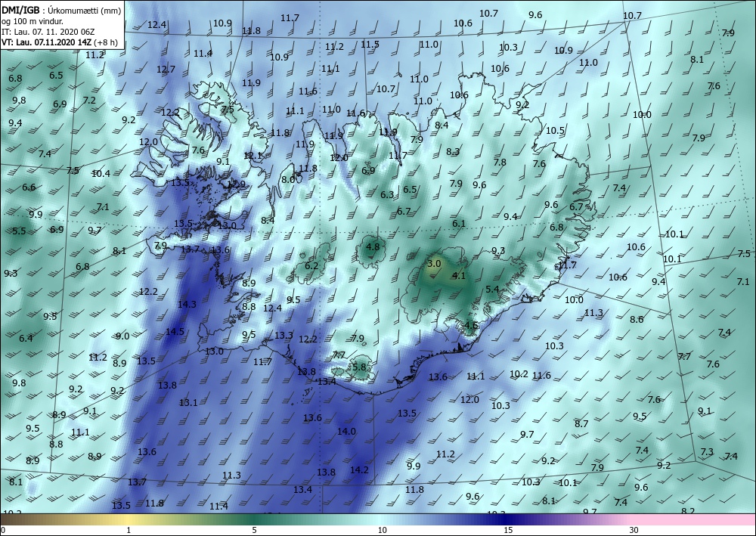Click the 14.5 value off the west coast
Screen dimensions: 756x536
(175, 332)
